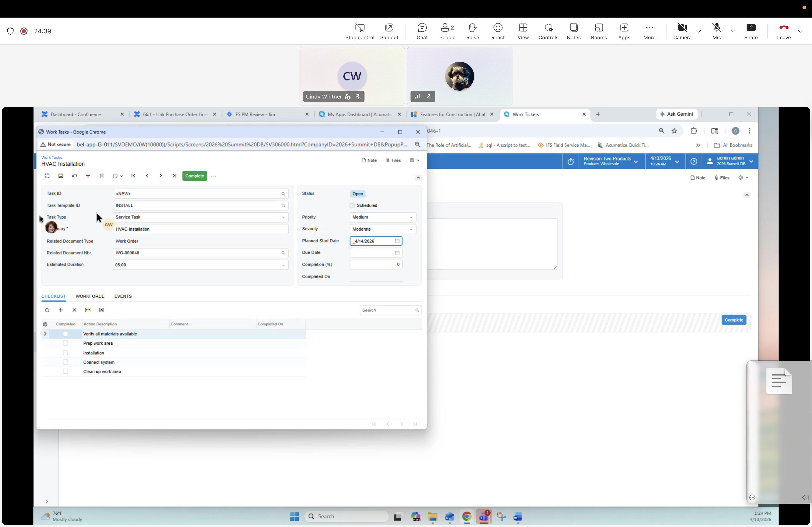Image resolution: width=812 pixels, height=527 pixels.
Task: Open the Due Date calendar picker
Action: tap(397, 253)
